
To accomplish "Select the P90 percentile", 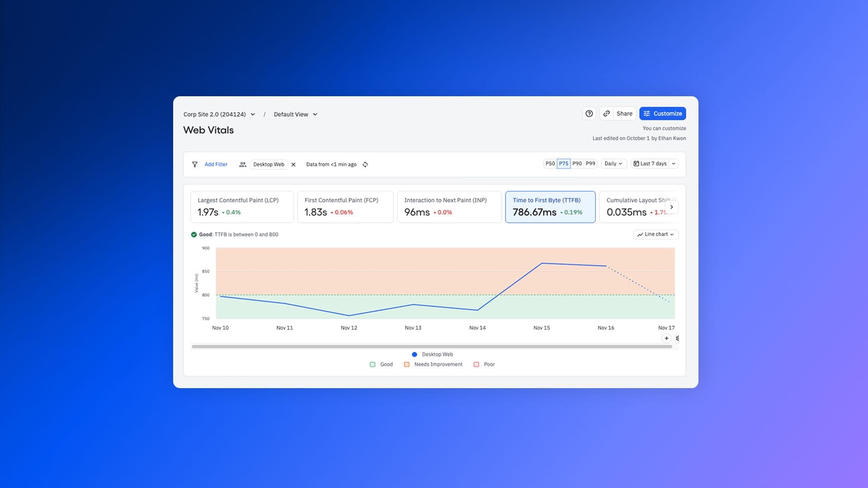I will tap(577, 163).
